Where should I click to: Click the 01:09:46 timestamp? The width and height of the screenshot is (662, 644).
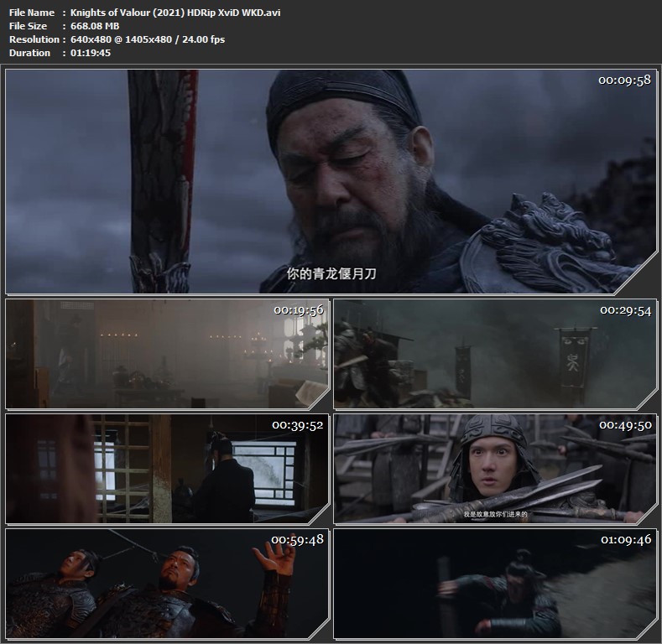625,540
